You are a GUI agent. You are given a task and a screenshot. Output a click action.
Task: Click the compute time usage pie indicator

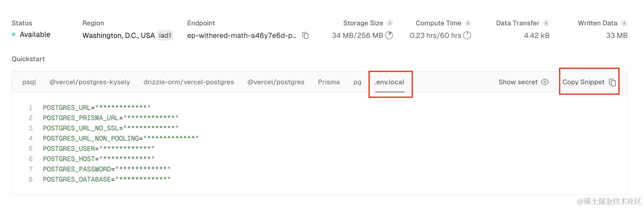tap(467, 35)
